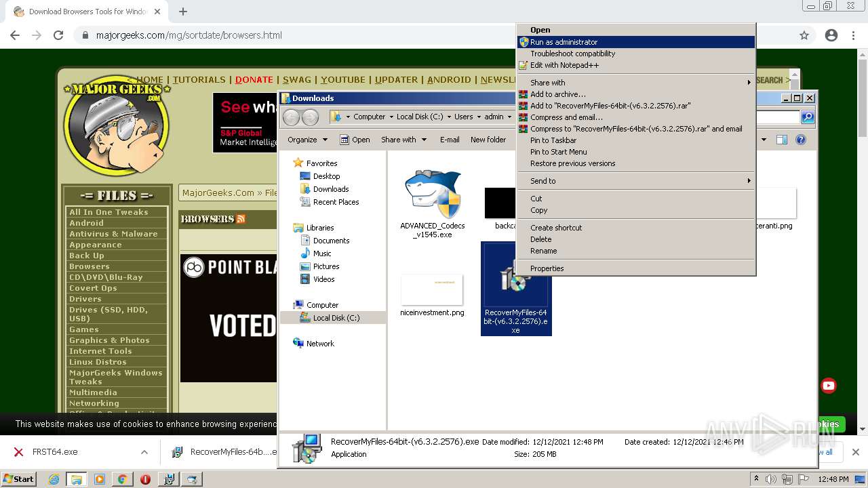This screenshot has height=488, width=868.
Task: Click the Explorer forward navigation button
Action: coord(310,117)
